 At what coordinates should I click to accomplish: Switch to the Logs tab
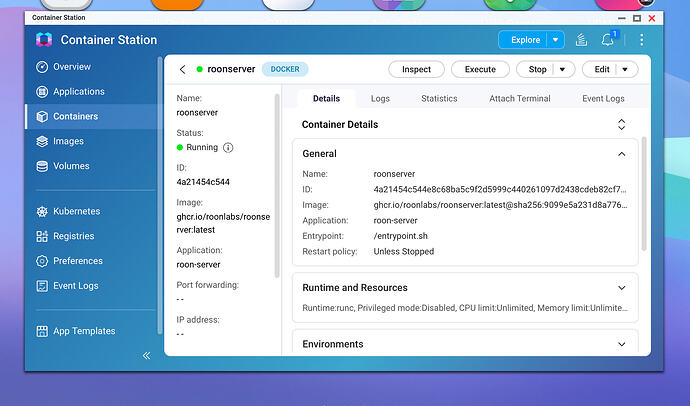[x=380, y=99]
